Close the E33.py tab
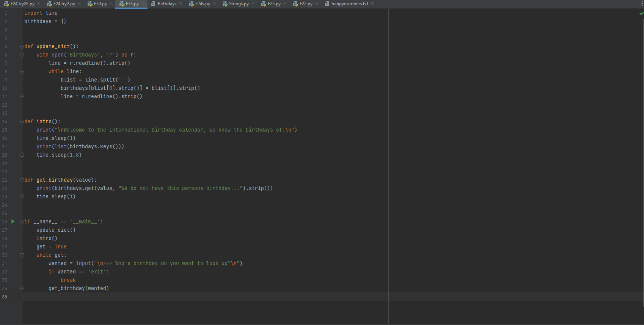Image resolution: width=644 pixels, height=325 pixels. (x=143, y=4)
